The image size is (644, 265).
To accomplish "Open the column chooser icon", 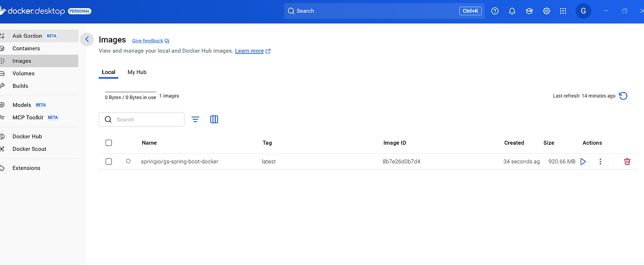I will (214, 119).
